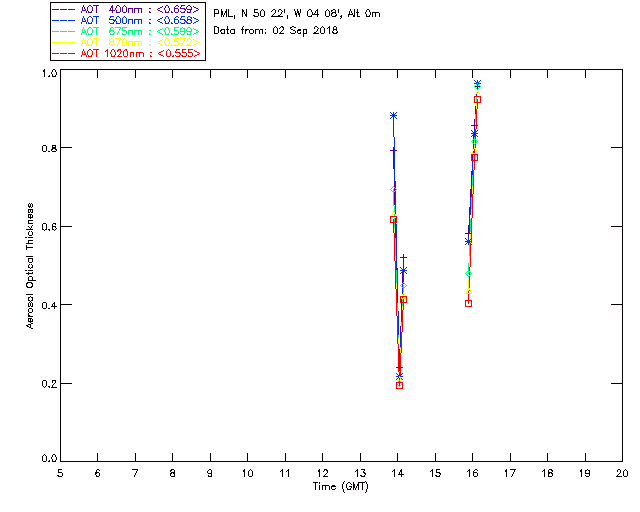The image size is (640, 512).
Task: Click the 'Data from: 02 Sep 2018' text
Action: 276,31
